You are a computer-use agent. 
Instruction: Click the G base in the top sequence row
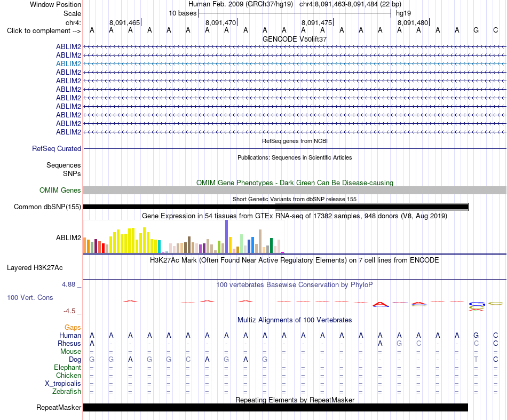coord(476,30)
